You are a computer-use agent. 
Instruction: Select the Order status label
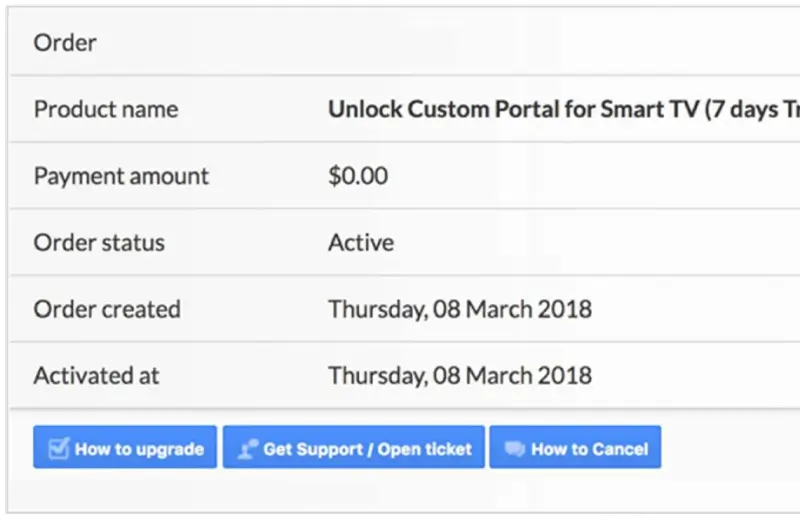(99, 243)
